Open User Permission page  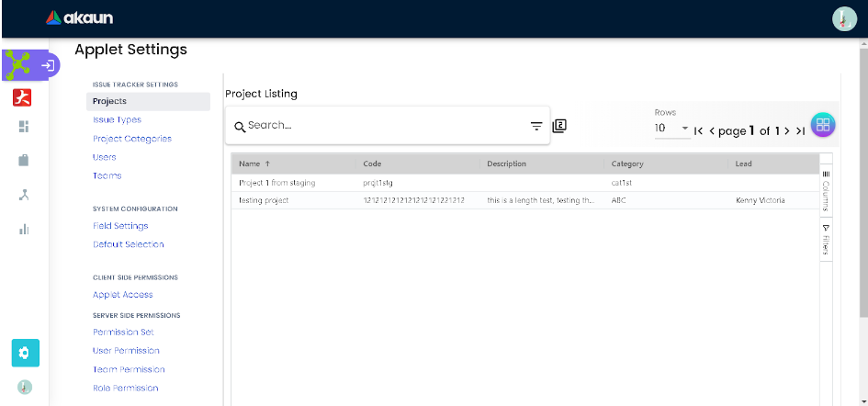(126, 351)
